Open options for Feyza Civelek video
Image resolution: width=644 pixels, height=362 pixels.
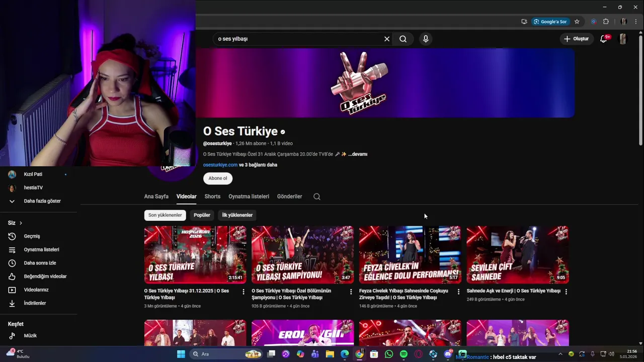pos(458,292)
